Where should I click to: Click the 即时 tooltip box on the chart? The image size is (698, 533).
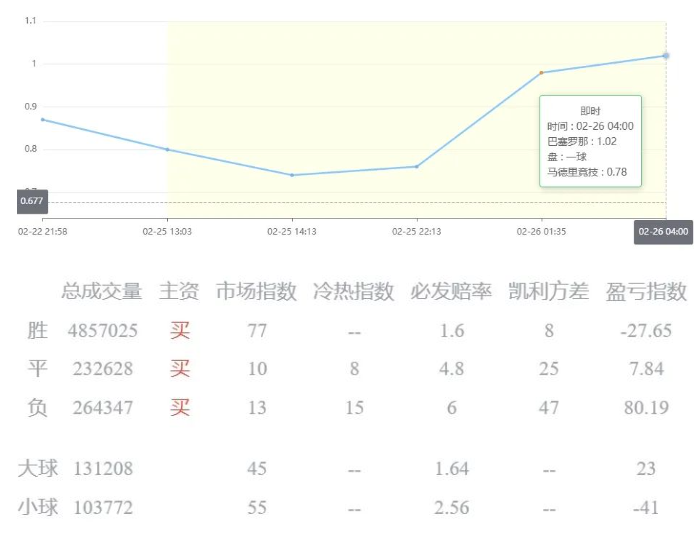590,141
